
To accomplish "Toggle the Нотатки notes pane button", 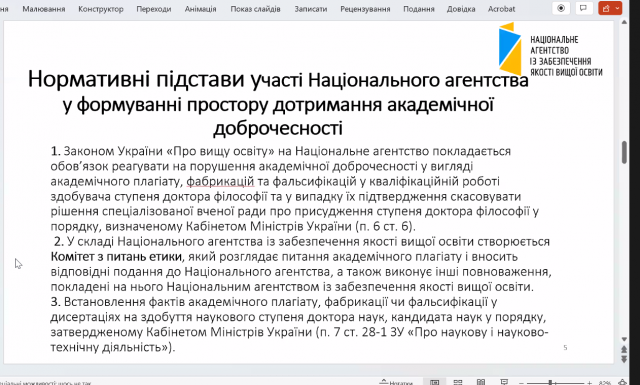I will click(396, 383).
